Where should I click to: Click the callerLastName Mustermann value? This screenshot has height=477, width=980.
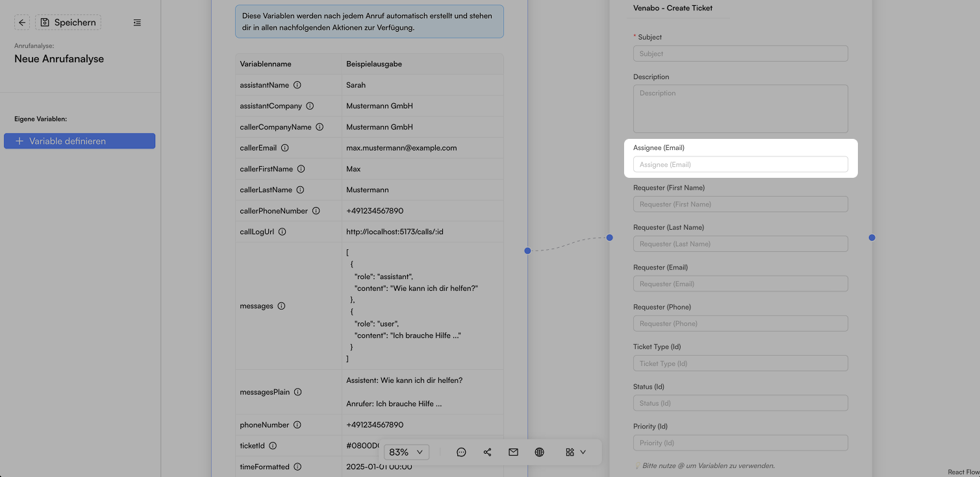[368, 190]
